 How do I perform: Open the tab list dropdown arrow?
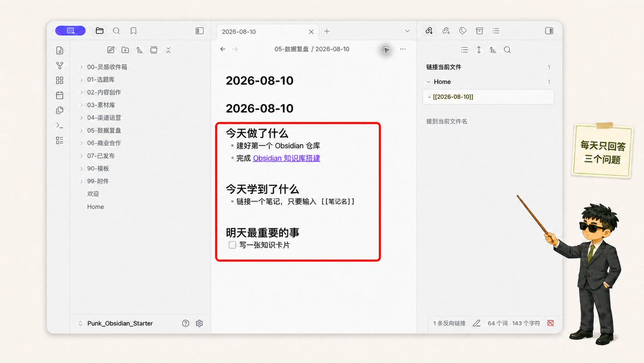(x=408, y=31)
